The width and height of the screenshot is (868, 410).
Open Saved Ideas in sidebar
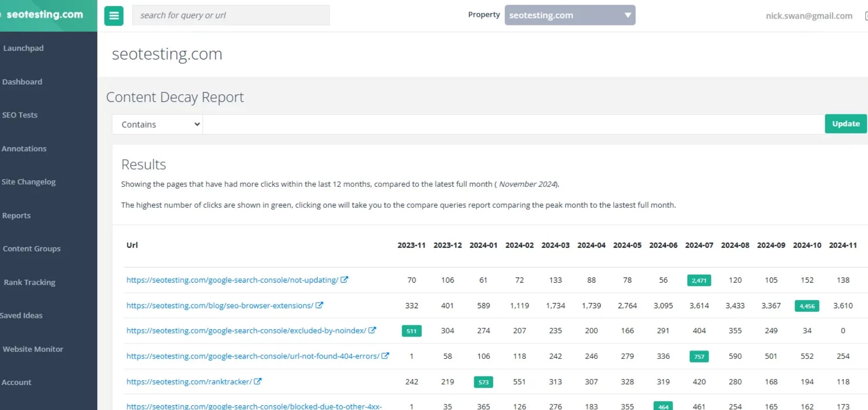(21, 316)
